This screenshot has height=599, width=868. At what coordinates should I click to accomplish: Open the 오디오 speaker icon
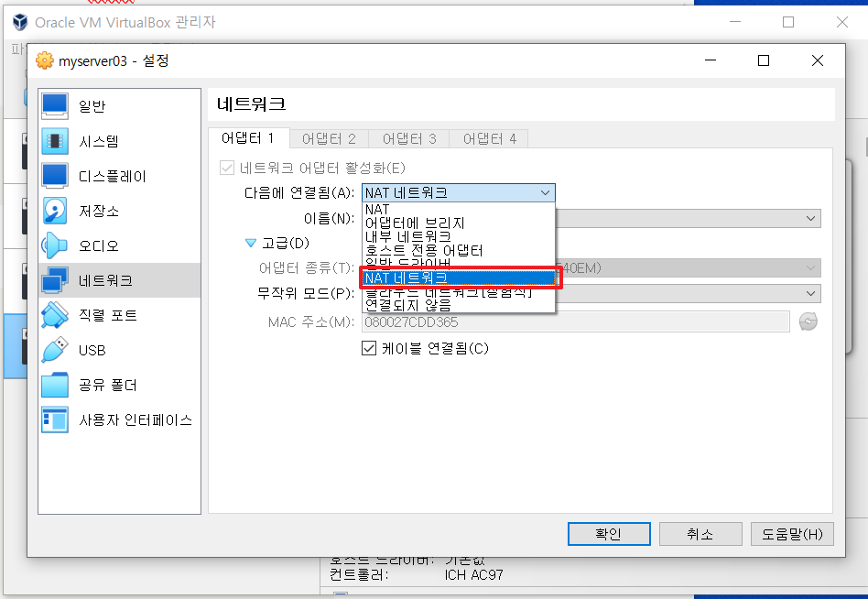coord(55,245)
